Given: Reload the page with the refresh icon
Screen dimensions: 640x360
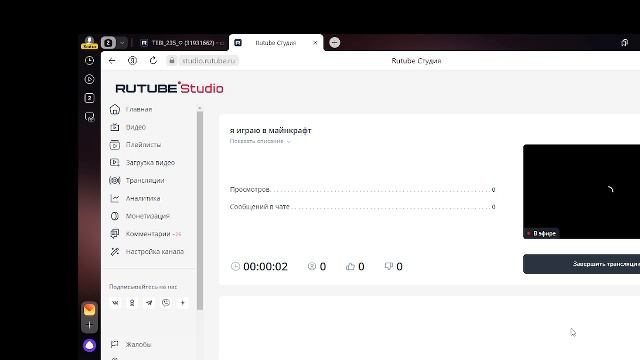Looking at the screenshot, I should coord(153,60).
